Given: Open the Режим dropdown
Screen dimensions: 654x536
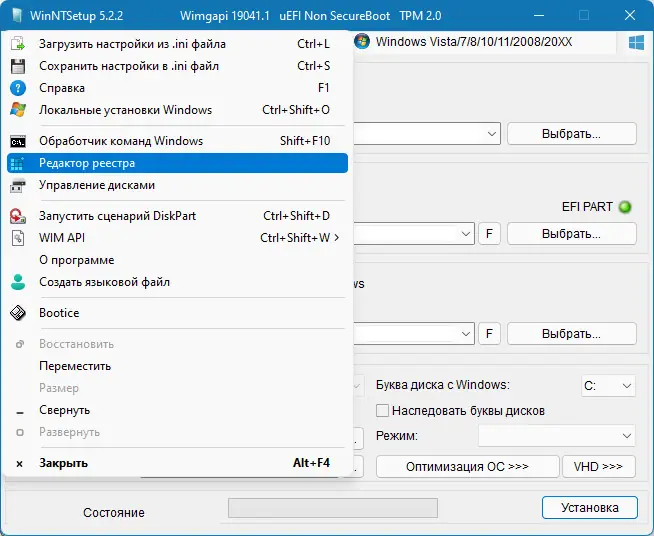Looking at the screenshot, I should click(x=557, y=436).
